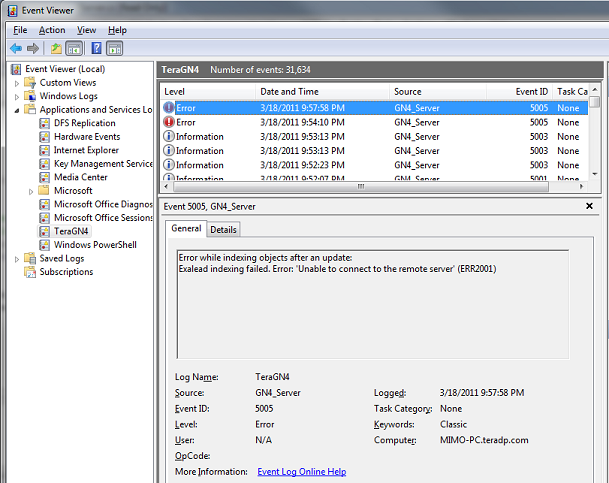Click the Up One Level folder icon

coord(56,49)
